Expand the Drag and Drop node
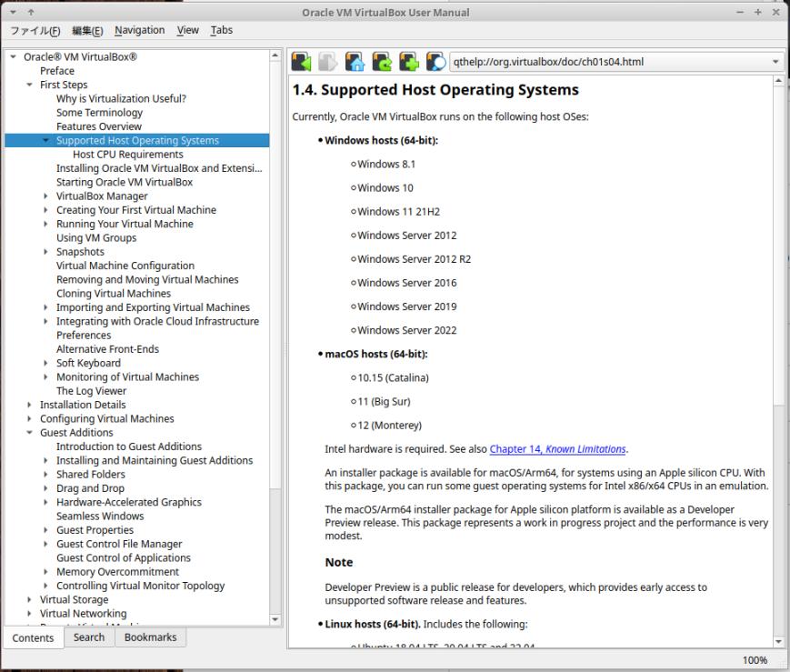 pos(45,488)
